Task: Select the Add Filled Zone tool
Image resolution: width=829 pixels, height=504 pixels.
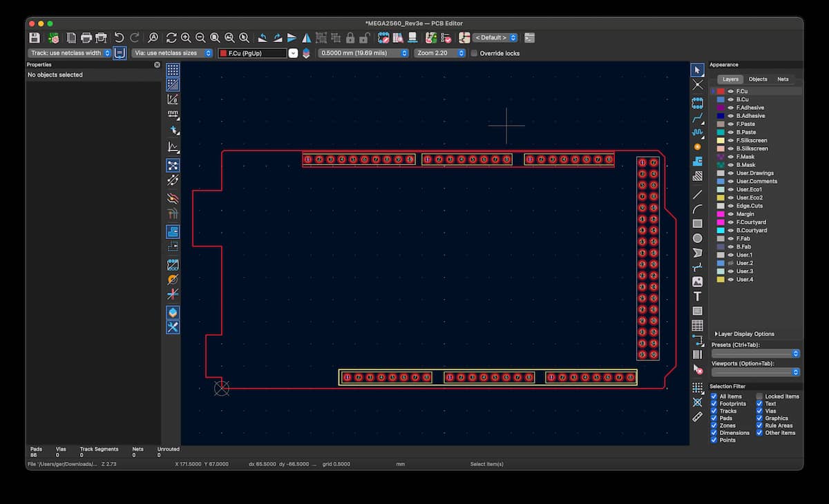Action: point(698,161)
